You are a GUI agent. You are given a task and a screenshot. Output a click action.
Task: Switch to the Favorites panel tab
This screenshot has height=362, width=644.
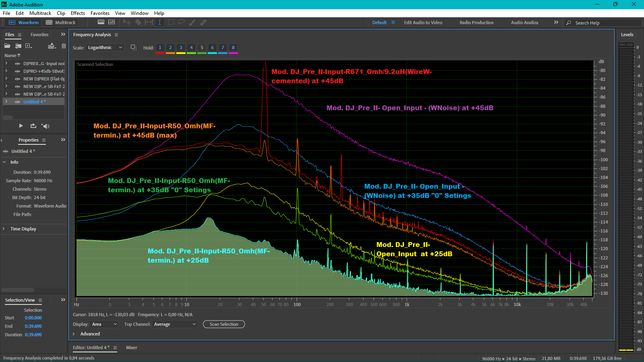coord(39,35)
